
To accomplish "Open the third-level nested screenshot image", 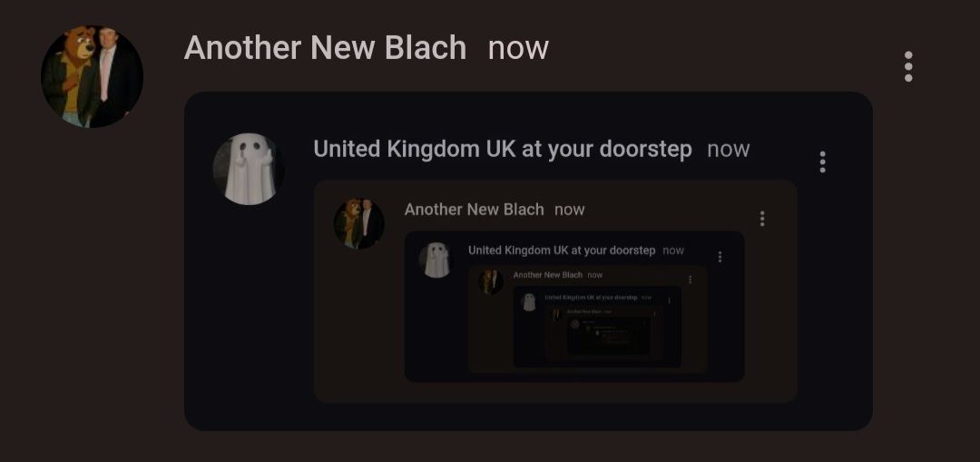I will 574,306.
